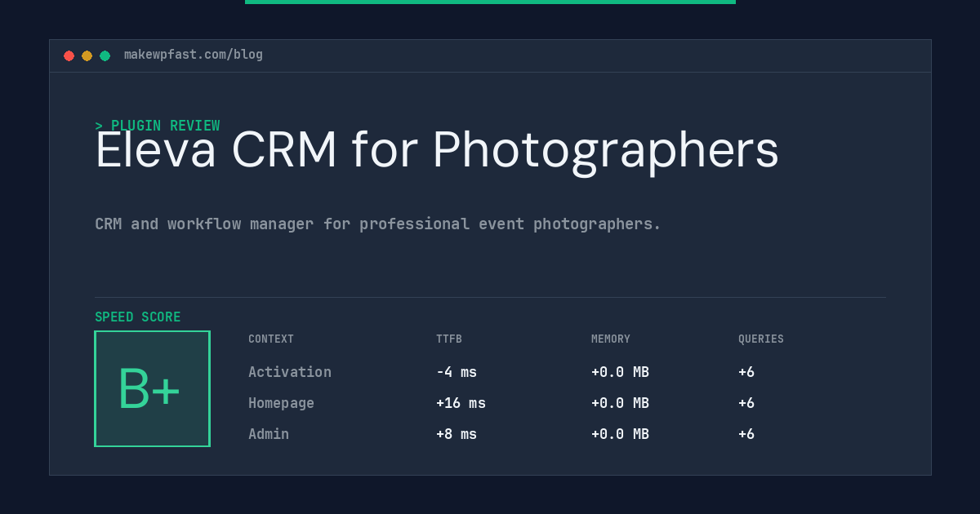Screen dimensions: 980x514
Task: Click Activation row +6 queries value
Action: 746,372
